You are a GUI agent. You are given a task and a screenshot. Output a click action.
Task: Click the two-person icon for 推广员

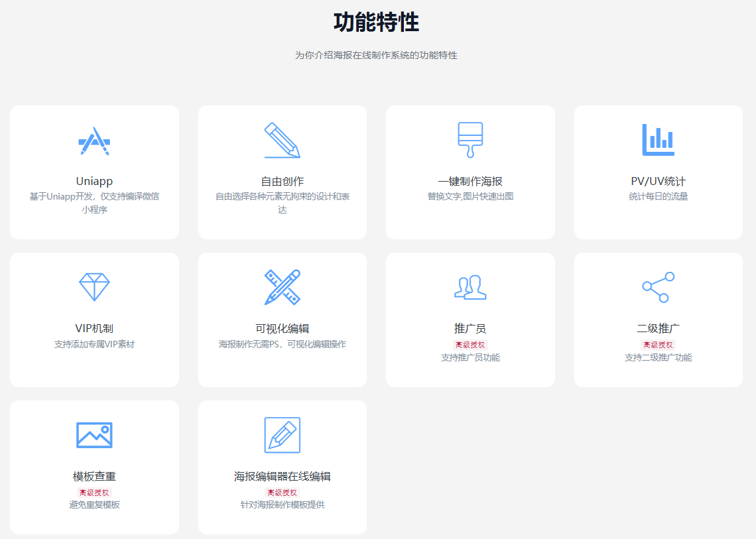pyautogui.click(x=470, y=287)
